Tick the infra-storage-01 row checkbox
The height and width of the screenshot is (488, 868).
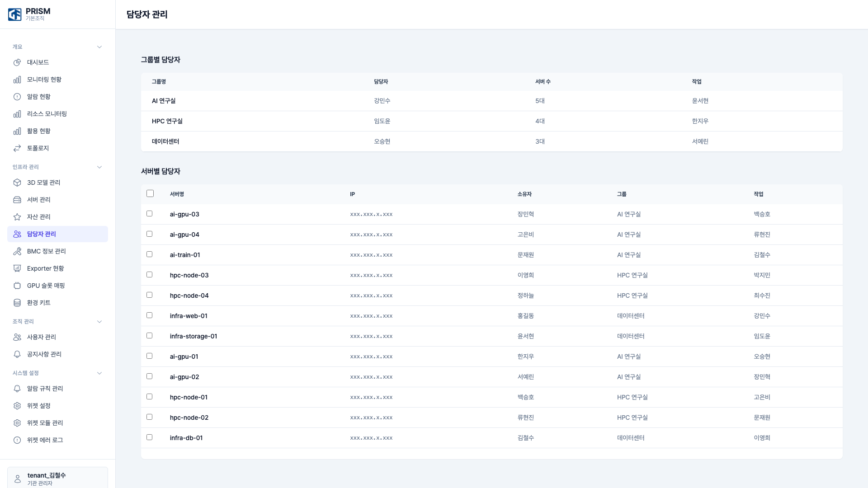pos(150,336)
